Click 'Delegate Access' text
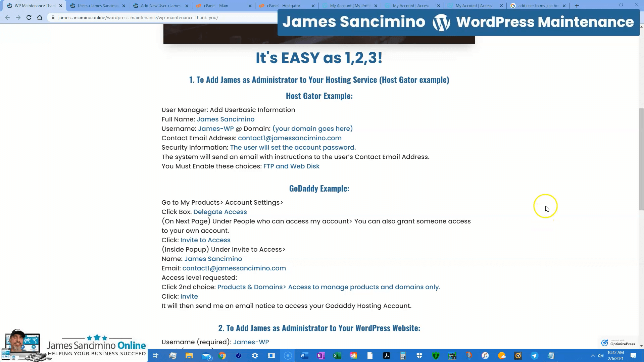Screen dimensions: 644x362 [220, 212]
